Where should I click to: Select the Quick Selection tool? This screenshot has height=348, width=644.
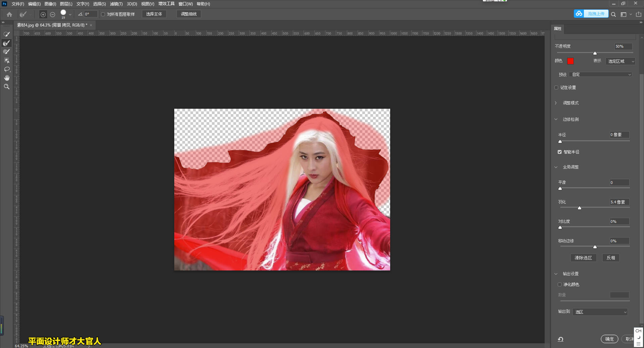pyautogui.click(x=6, y=34)
